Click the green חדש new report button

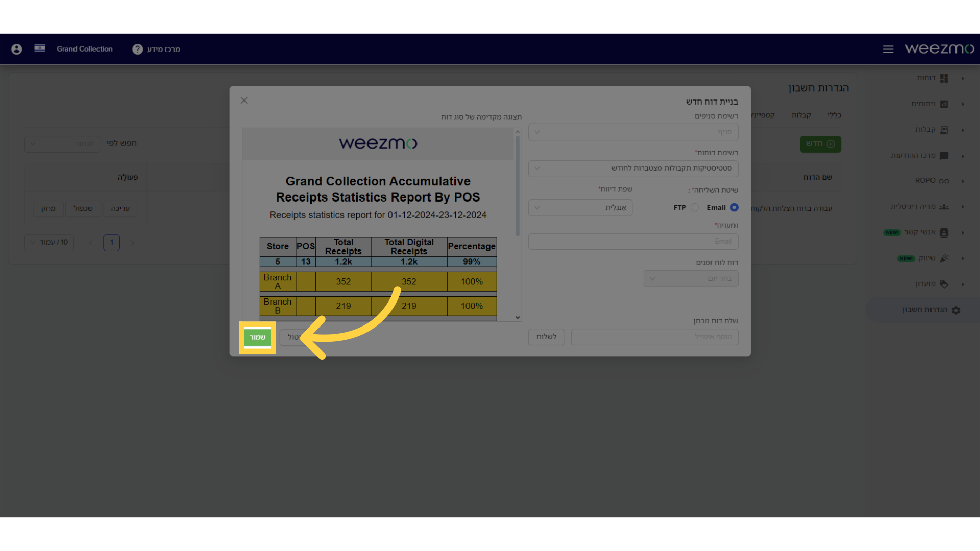click(820, 144)
